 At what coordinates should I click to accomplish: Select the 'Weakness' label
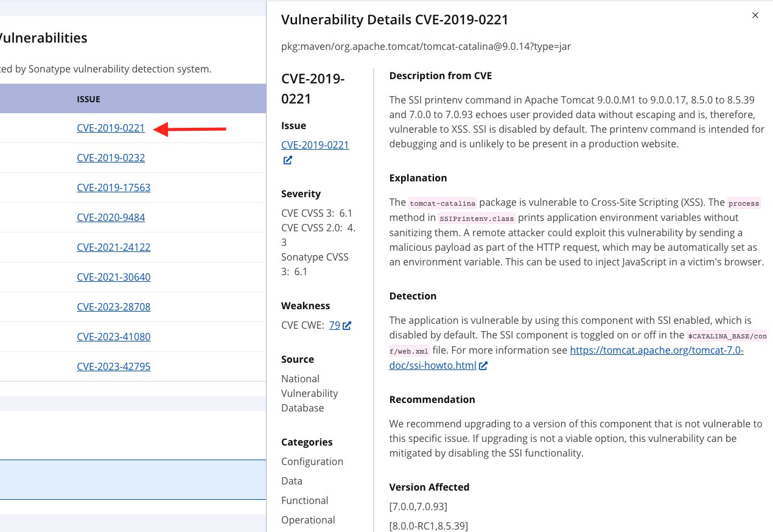tap(306, 306)
